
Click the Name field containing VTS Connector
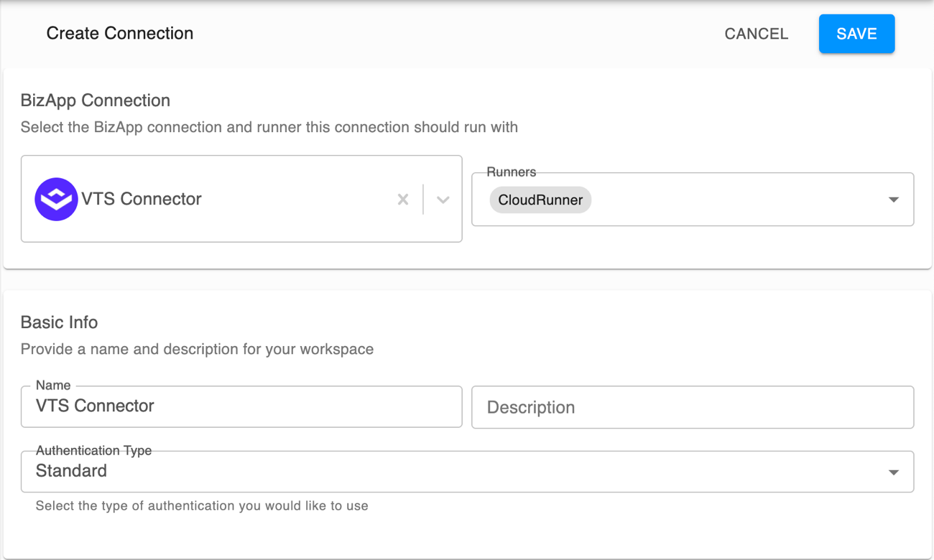tap(241, 406)
